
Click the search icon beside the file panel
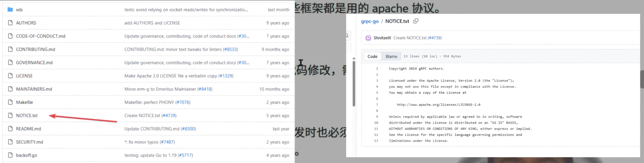(x=347, y=36)
